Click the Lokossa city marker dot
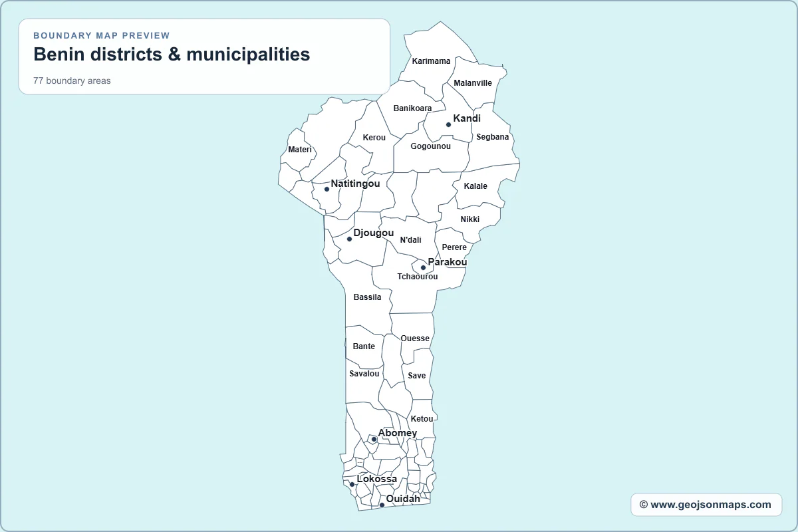798x532 pixels. pyautogui.click(x=352, y=484)
